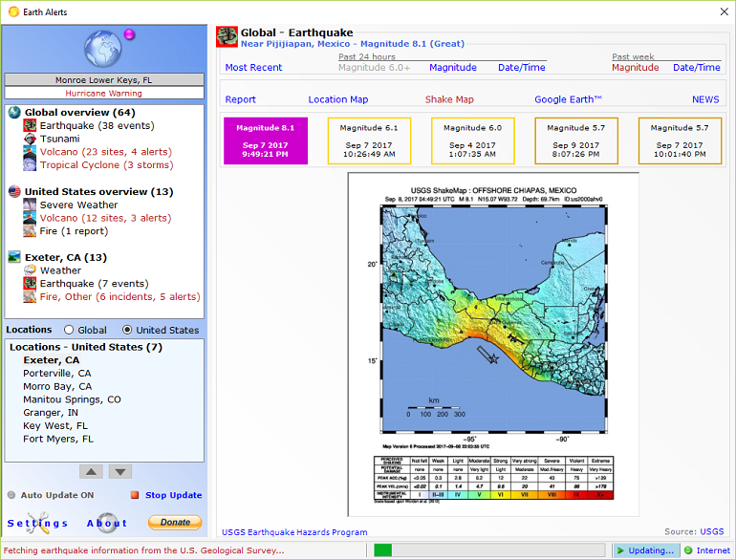Click the Volcano icon under United States overview
Screen dimensions: 736x560
[x=30, y=218]
